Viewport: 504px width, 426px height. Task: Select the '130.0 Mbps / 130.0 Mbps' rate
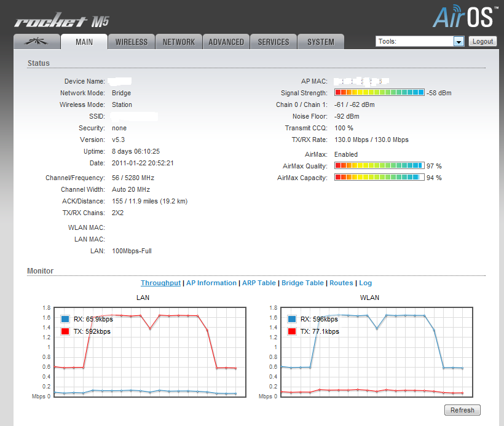371,140
